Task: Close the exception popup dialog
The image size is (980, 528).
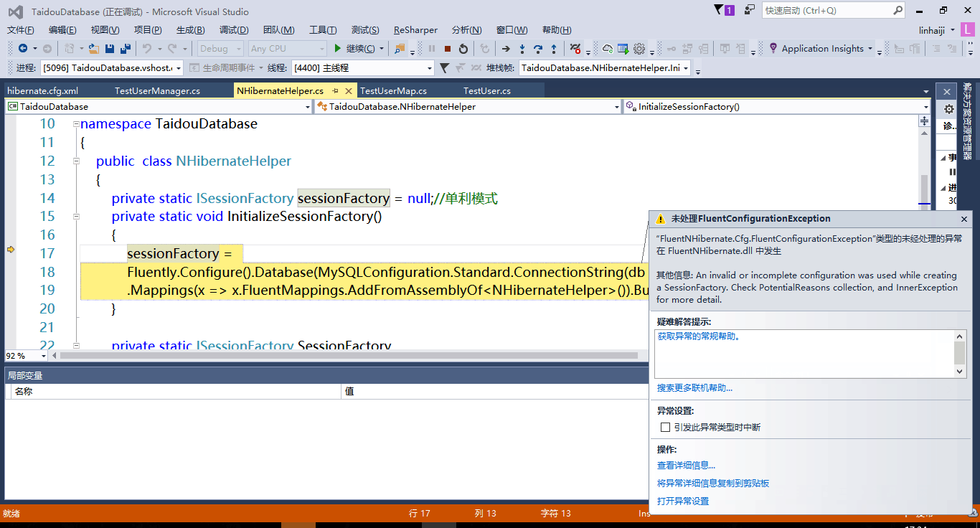Action: point(964,219)
